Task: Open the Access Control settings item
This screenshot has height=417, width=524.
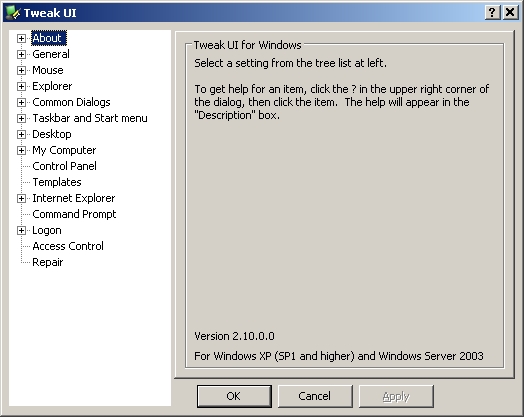Action: (68, 246)
